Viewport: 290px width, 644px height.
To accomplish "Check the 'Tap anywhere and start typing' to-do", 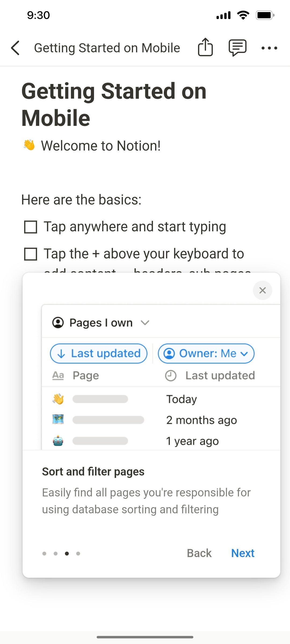I will tap(31, 227).
